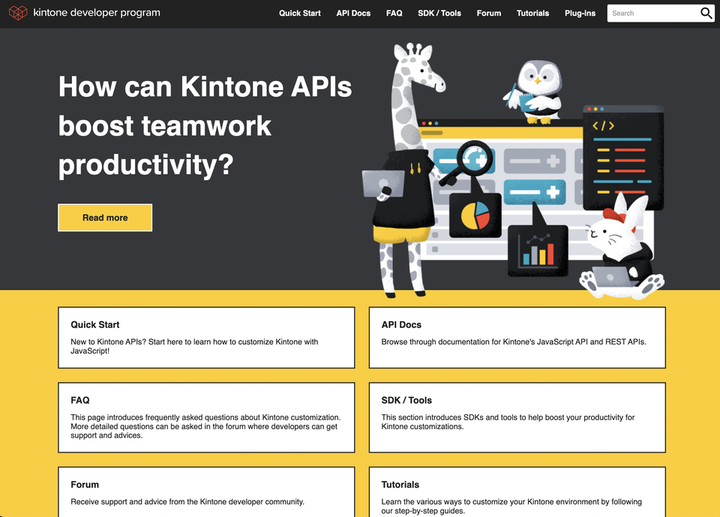Viewport: 720px width, 517px height.
Task: Click the code window '</>' illustration
Action: pos(623,157)
